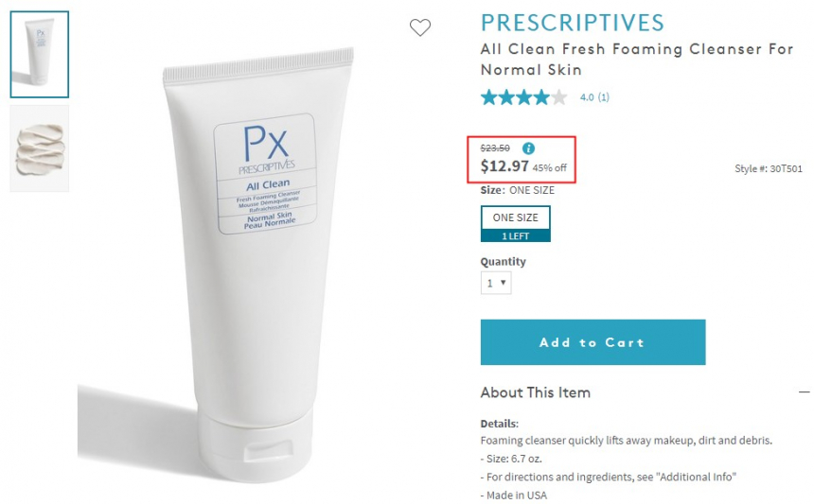Click the star rating icons
The height and width of the screenshot is (504, 814).
point(523,97)
